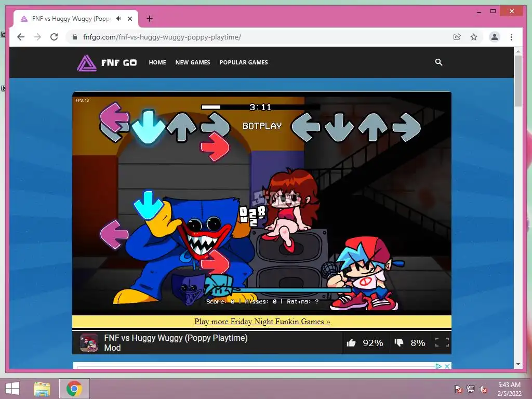Click the page scrollbar down arrow
Image resolution: width=532 pixels, height=399 pixels.
pyautogui.click(x=518, y=364)
